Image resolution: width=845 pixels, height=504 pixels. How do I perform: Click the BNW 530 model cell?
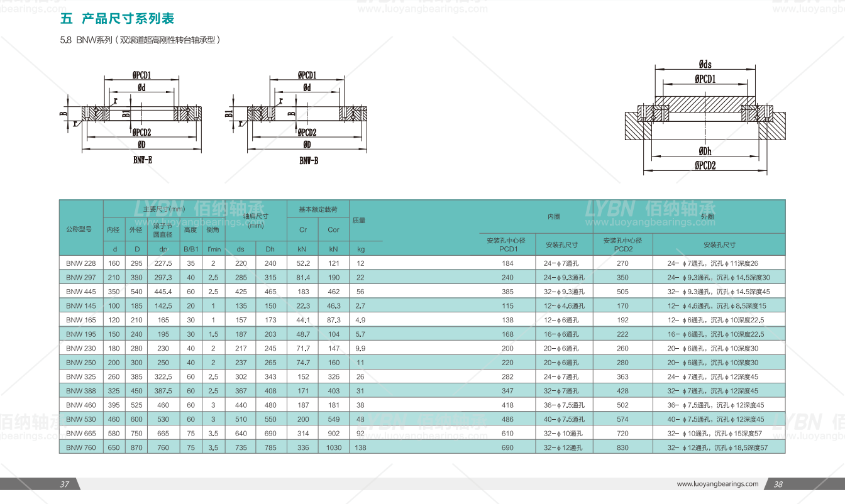(x=81, y=419)
